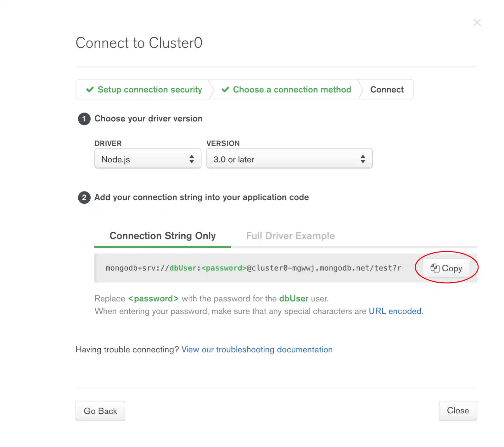
Task: Open the Driver dropdown showing Node.js
Action: coord(148,159)
